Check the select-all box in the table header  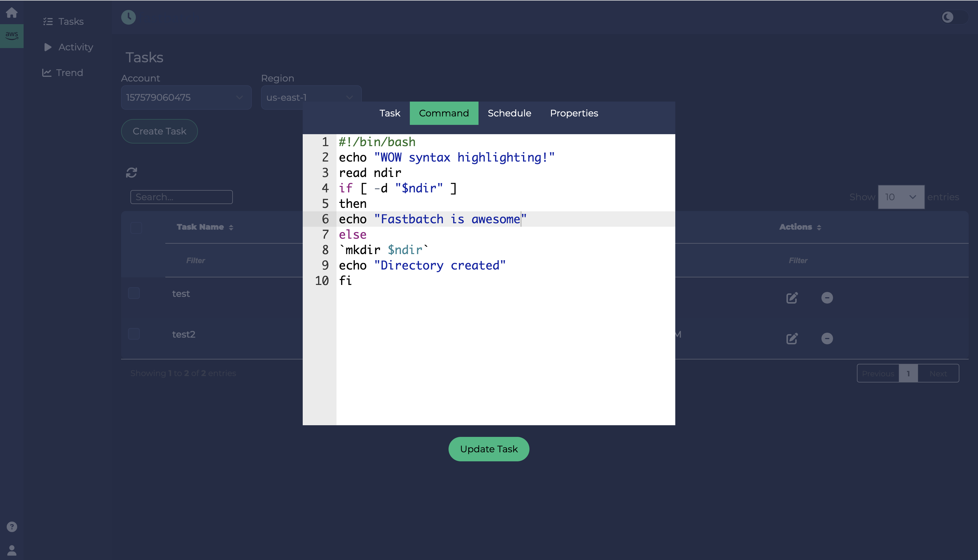(x=136, y=228)
